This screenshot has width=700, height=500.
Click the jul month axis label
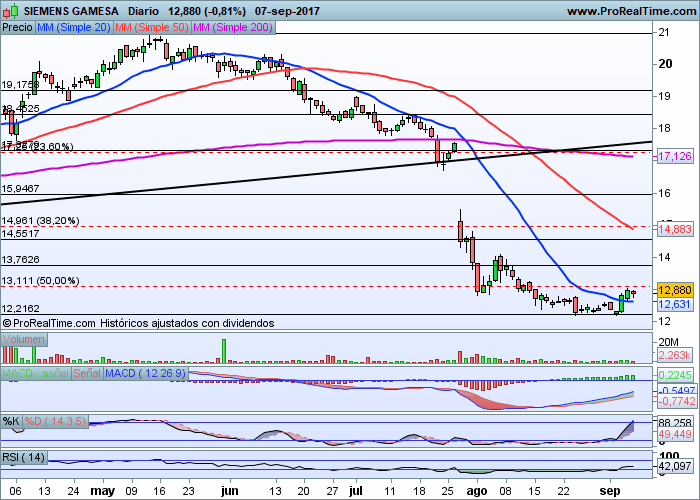tap(355, 491)
